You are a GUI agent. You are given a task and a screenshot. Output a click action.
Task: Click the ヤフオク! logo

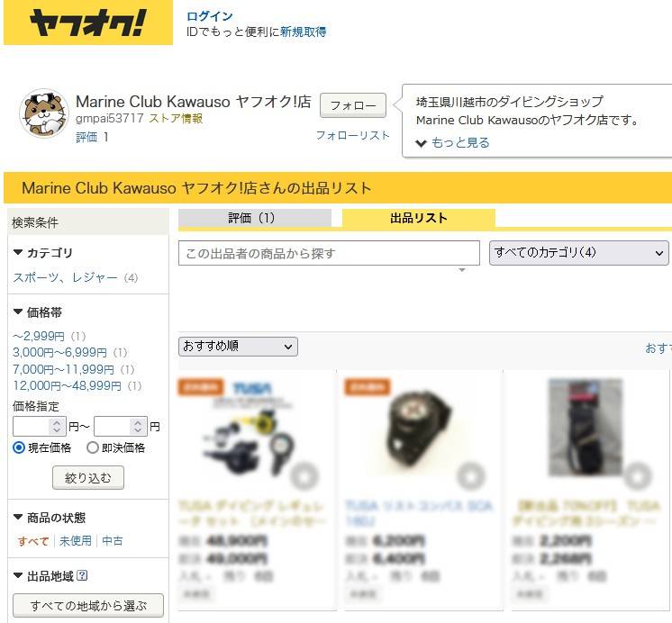tap(88, 23)
